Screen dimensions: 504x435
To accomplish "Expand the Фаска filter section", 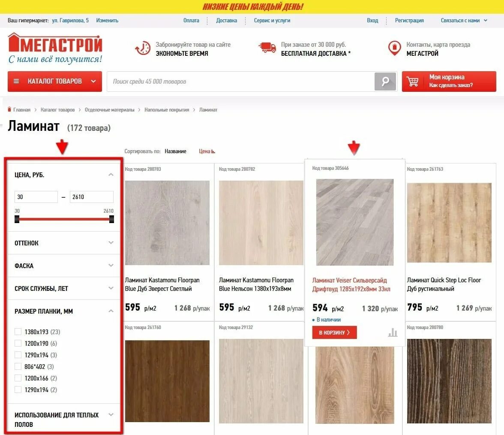I will (111, 266).
